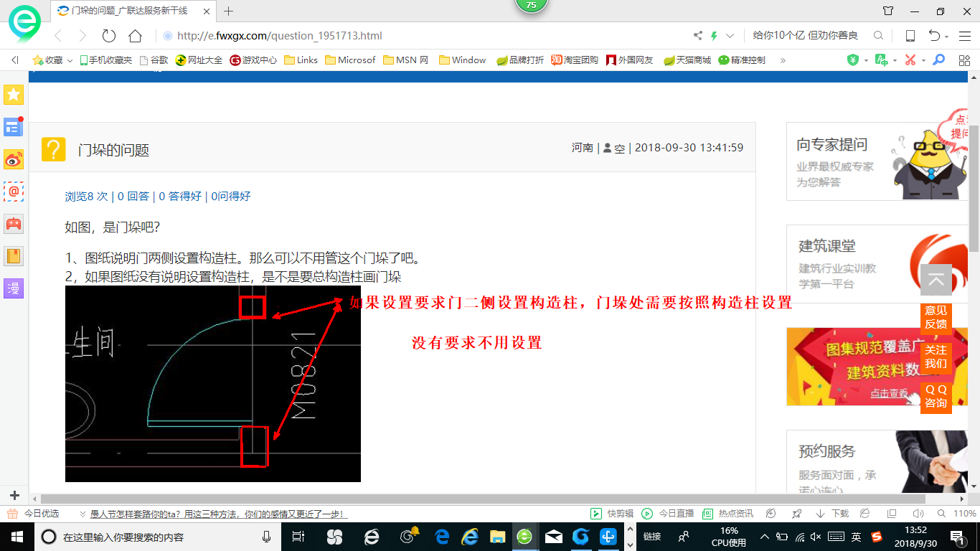
Task: Click the share icon in address bar
Action: pyautogui.click(x=698, y=36)
